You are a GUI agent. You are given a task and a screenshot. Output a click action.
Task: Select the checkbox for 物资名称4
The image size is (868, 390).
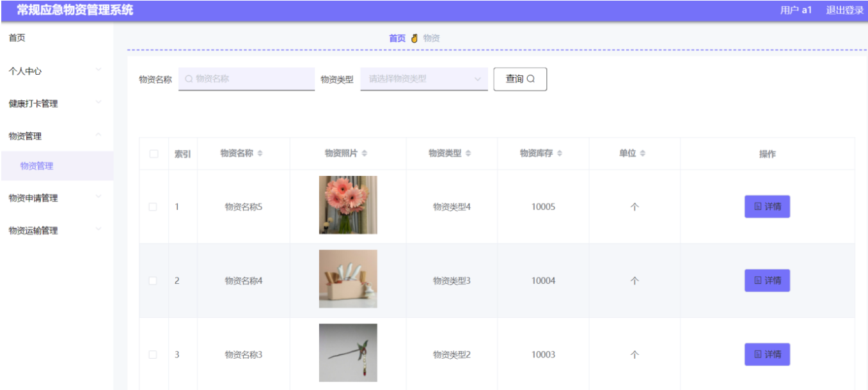point(152,280)
